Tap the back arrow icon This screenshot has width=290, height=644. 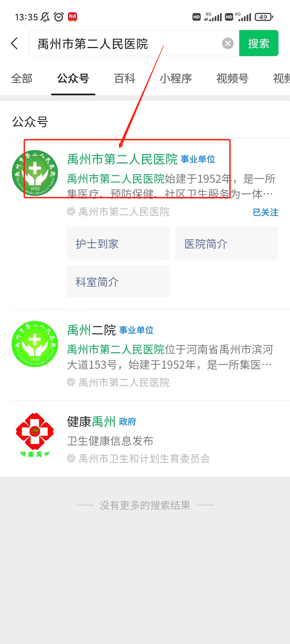tap(15, 43)
